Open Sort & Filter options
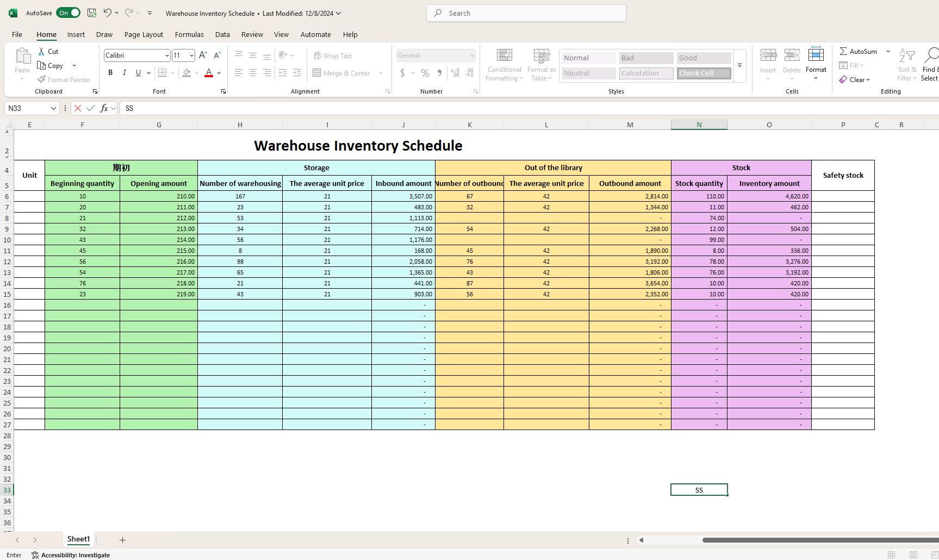The width and height of the screenshot is (939, 560). pyautogui.click(x=906, y=64)
